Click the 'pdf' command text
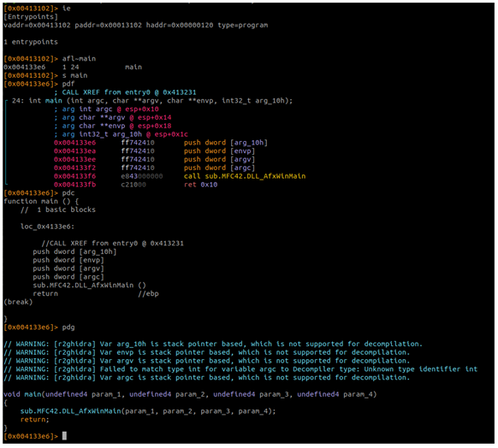 (68, 84)
